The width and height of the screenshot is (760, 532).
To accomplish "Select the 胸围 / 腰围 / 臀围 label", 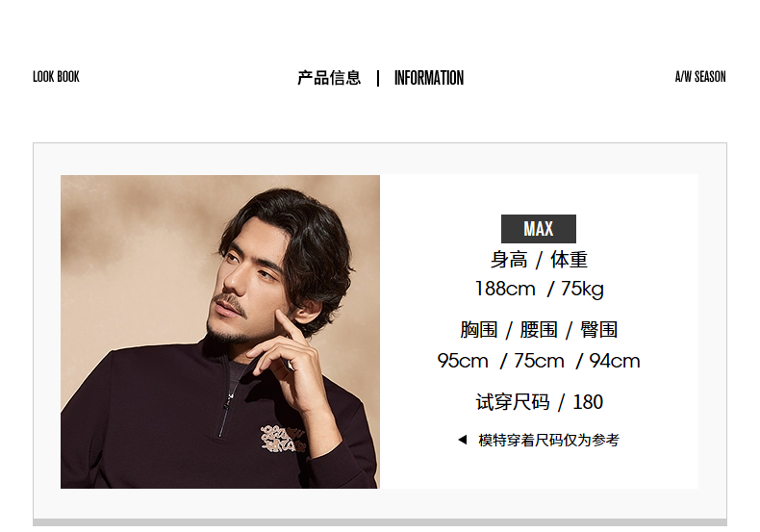I will click(x=539, y=330).
